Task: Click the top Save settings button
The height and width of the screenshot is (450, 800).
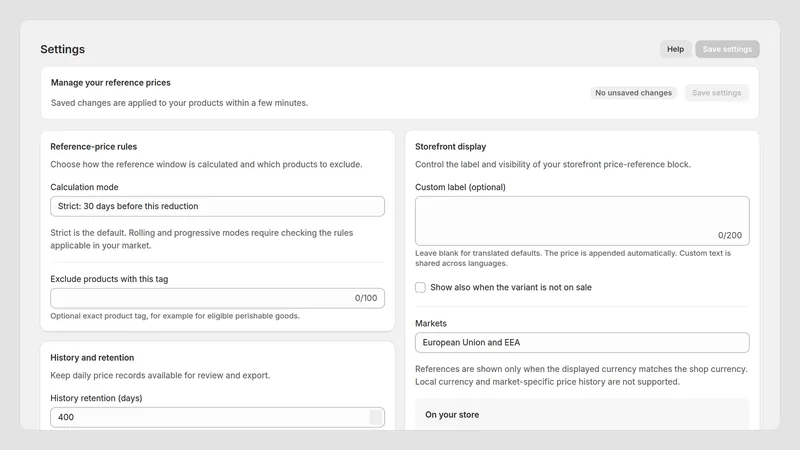Action: tap(727, 49)
